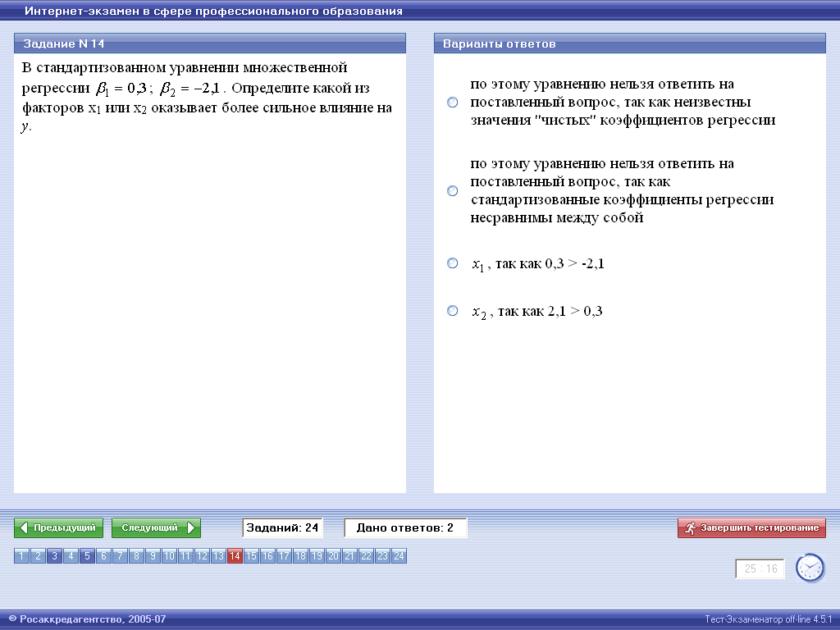Jump to question 19

point(317,556)
